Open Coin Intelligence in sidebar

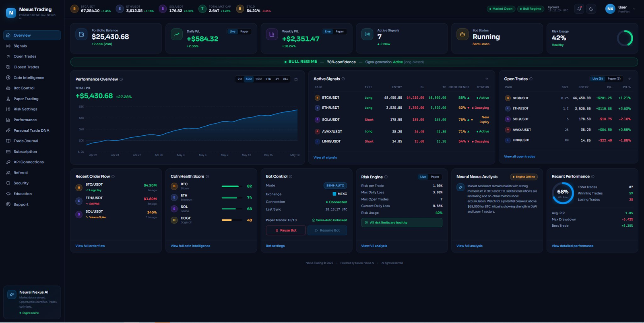32,78
